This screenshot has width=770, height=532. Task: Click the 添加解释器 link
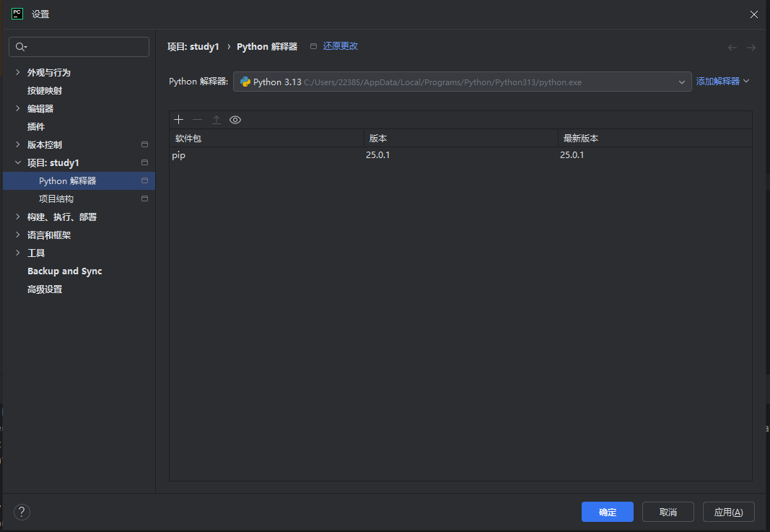[x=717, y=81]
